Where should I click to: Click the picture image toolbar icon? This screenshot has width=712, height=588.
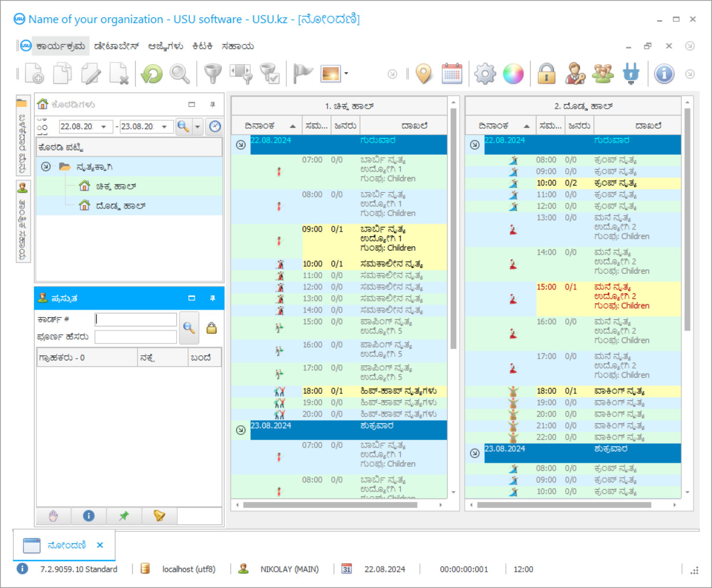pyautogui.click(x=331, y=74)
